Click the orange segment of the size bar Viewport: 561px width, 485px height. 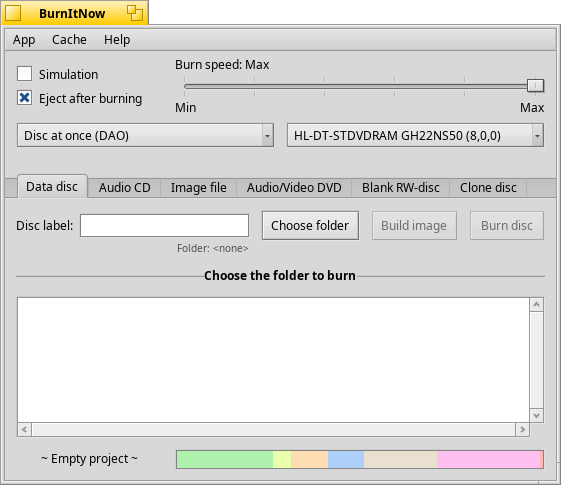pyautogui.click(x=309, y=459)
